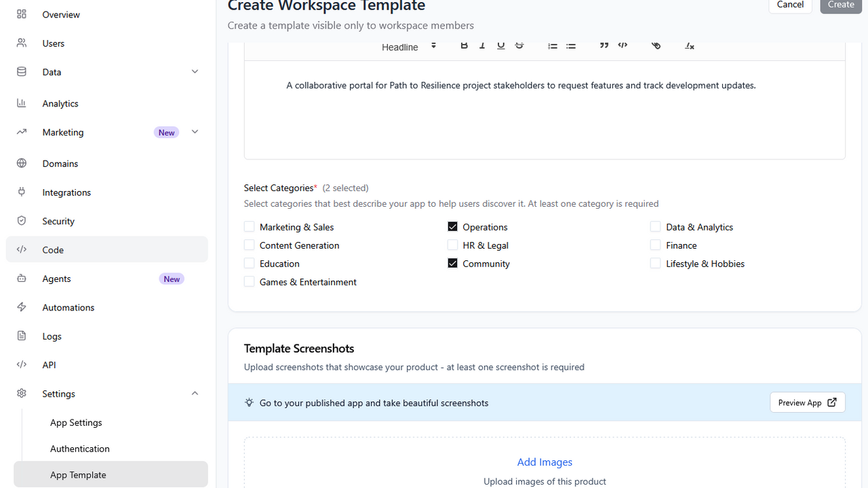Apply italic formatting in the editor

point(482,45)
